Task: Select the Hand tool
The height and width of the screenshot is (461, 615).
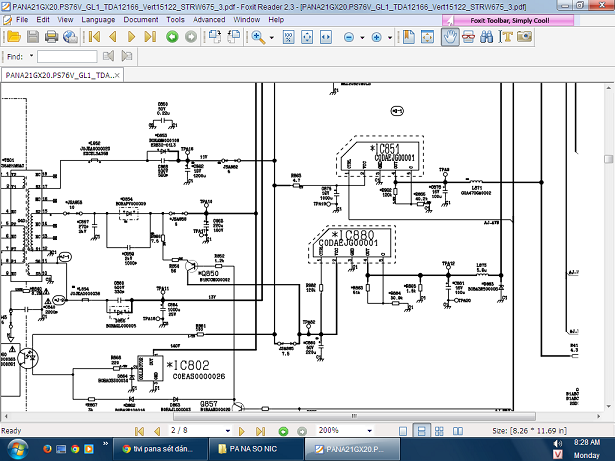Action: [450, 36]
